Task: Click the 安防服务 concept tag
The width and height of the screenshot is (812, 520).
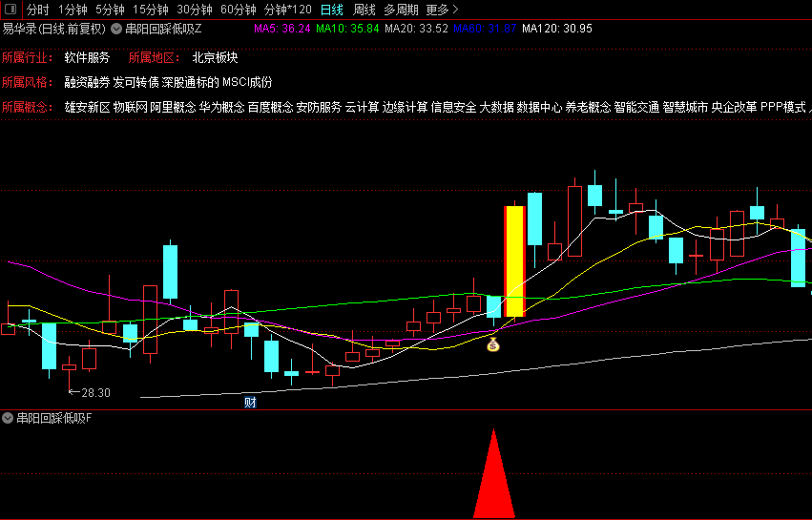Action: coord(319,107)
